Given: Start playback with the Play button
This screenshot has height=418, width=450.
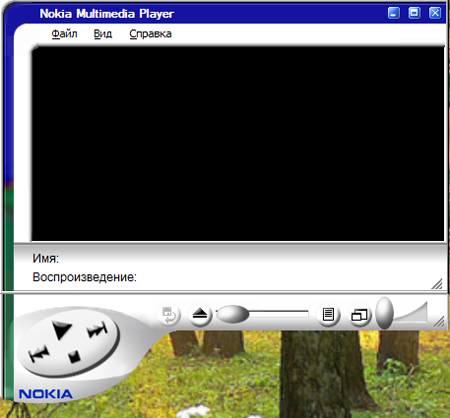Looking at the screenshot, I should pos(61,329).
